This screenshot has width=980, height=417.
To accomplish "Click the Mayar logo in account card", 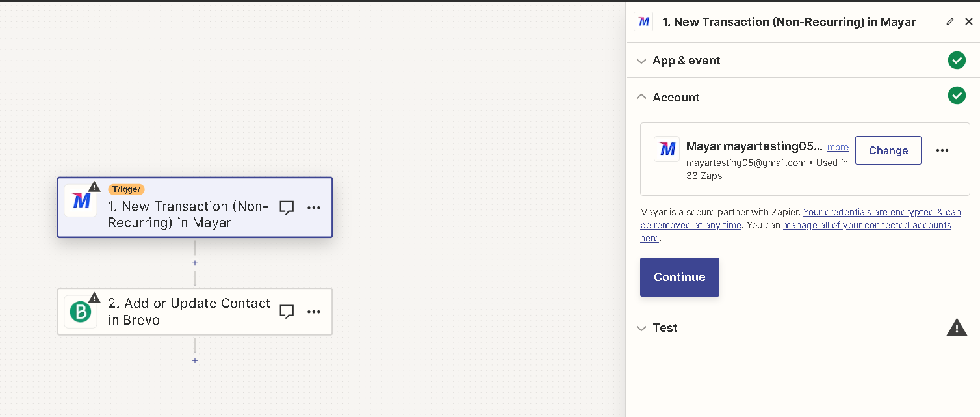I will [667, 149].
